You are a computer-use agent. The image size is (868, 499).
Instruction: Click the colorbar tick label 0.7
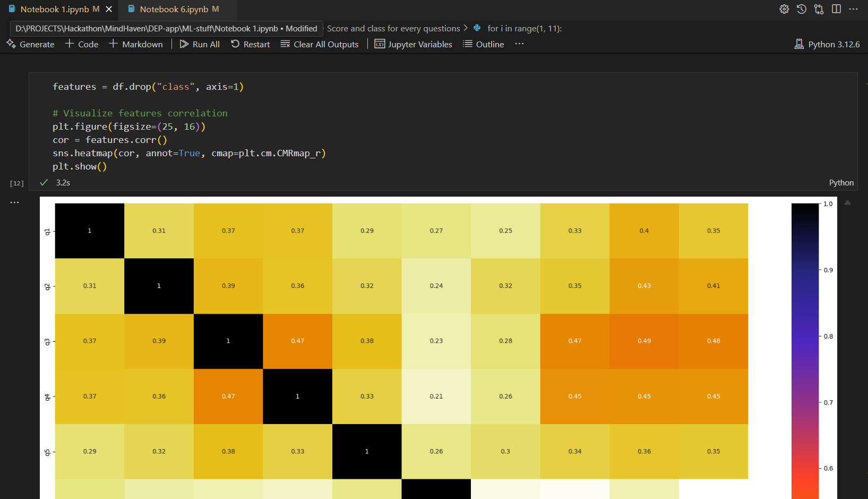(828, 402)
